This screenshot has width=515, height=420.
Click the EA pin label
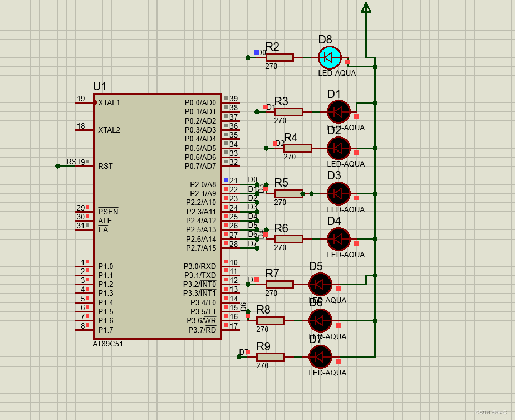point(103,229)
